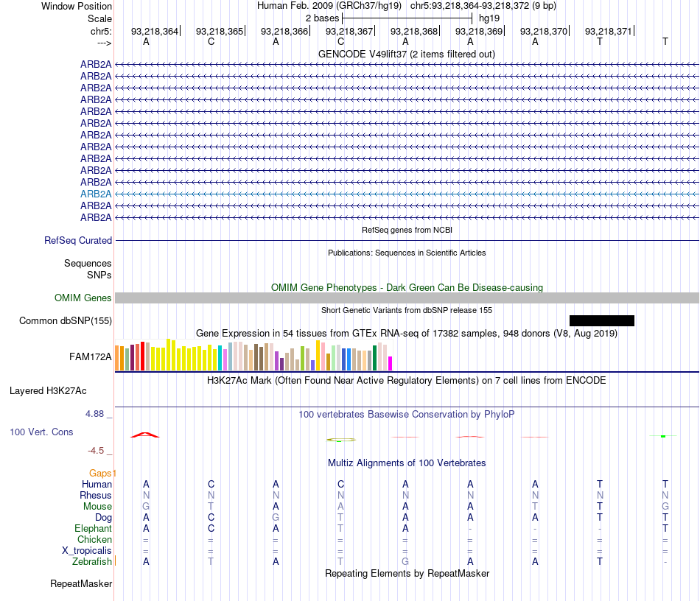The height and width of the screenshot is (601, 700).
Task: Click the RefSeq genes from NCBI title
Action: tap(407, 231)
